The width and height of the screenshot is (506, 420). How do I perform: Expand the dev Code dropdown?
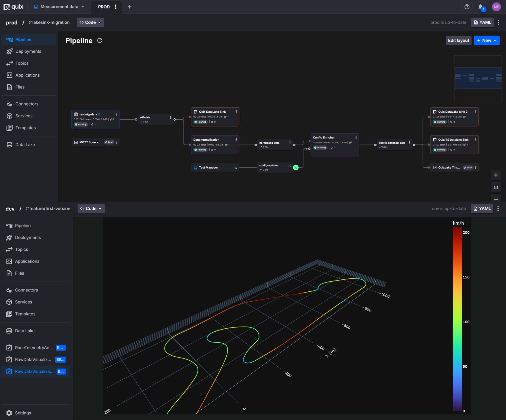coord(91,209)
